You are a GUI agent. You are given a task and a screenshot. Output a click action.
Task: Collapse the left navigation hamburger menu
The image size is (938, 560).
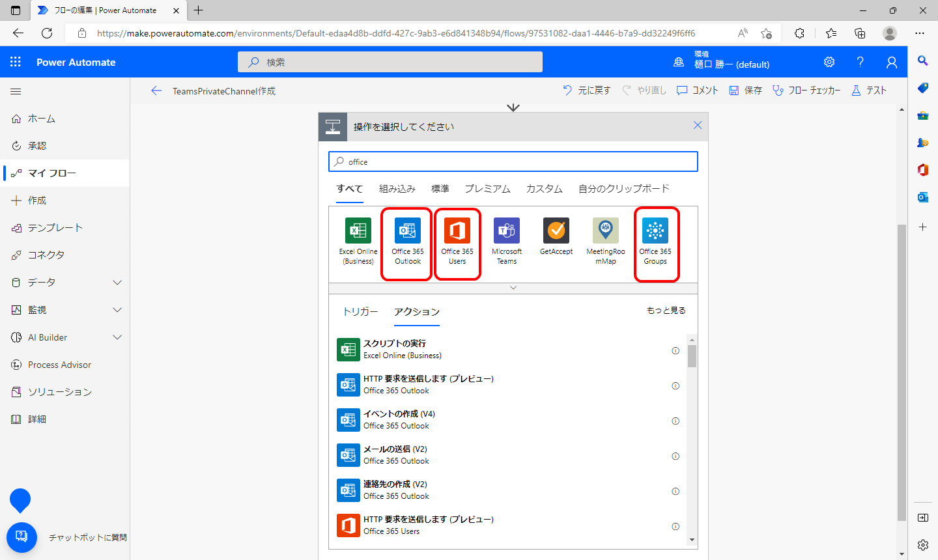point(16,91)
